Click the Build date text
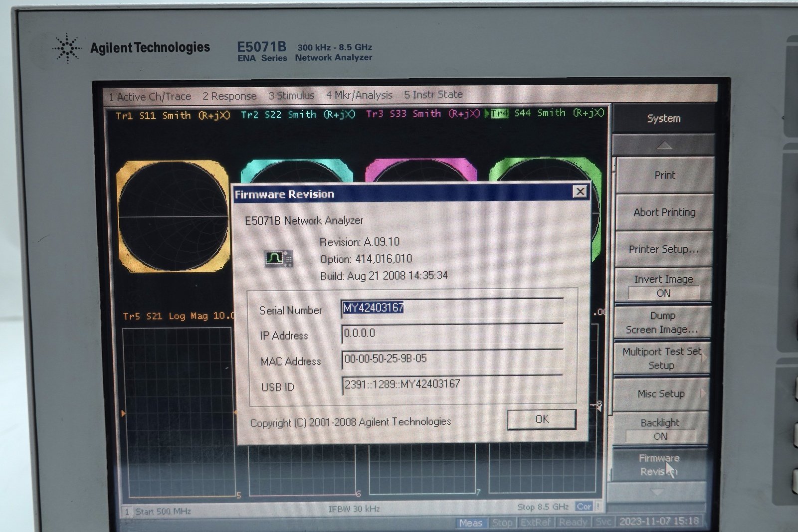 tap(384, 276)
